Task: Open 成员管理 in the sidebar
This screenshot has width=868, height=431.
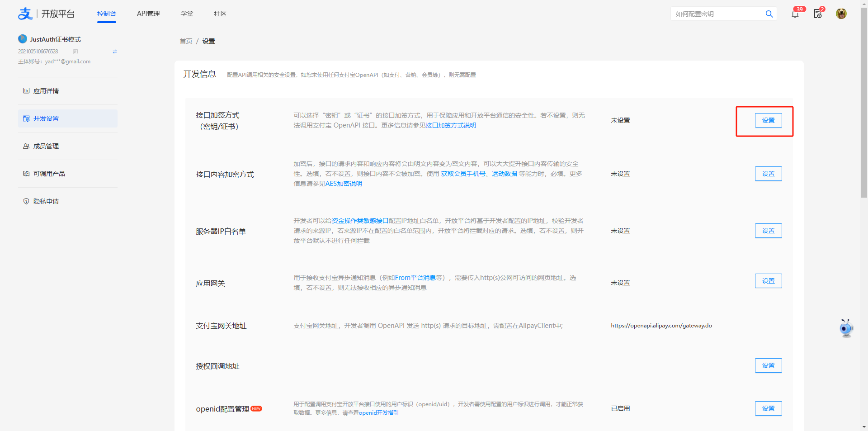Action: click(68, 146)
